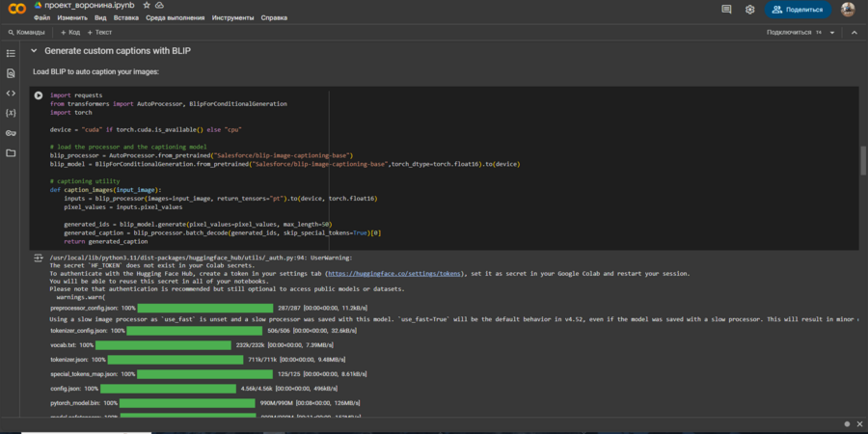Click the Поделиться share button

pyautogui.click(x=799, y=10)
